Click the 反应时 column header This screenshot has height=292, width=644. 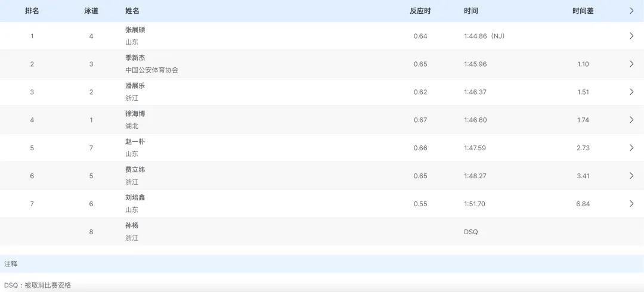[x=420, y=11]
